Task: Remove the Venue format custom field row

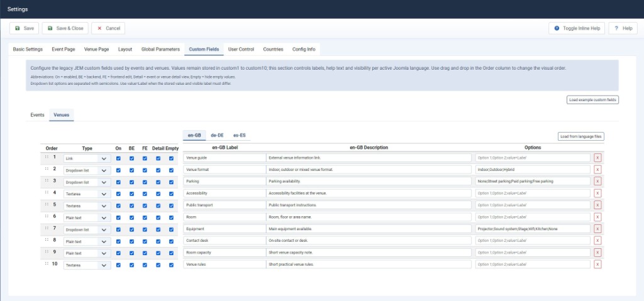Action: [597, 170]
